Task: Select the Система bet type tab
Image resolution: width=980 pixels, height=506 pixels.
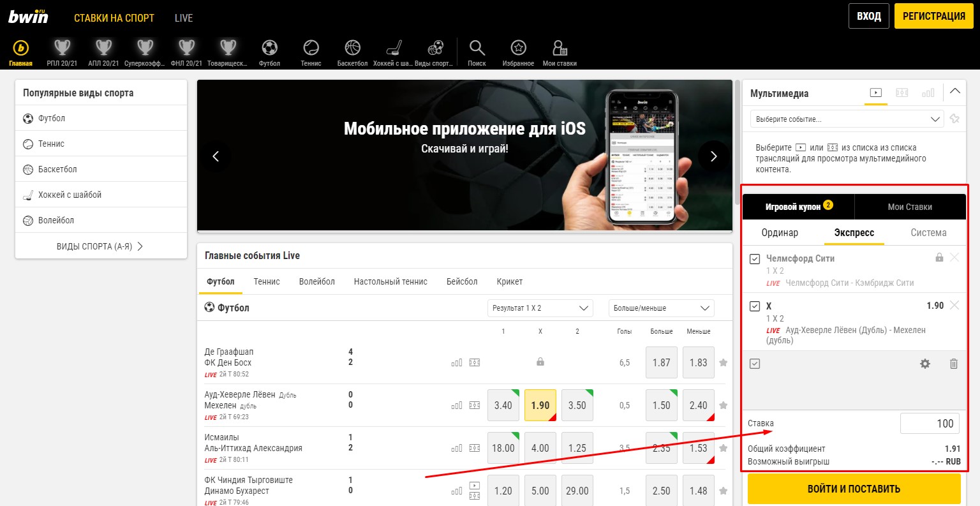Action: [x=928, y=233]
